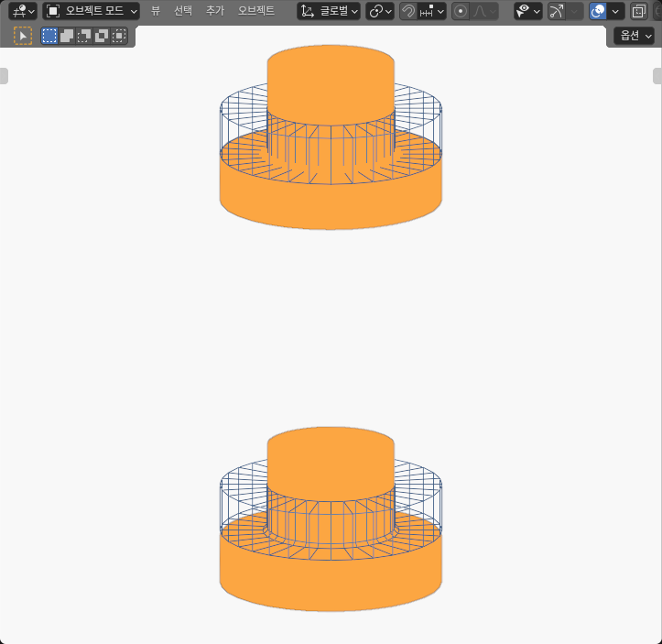Toggle X-ray mode
Viewport: 662px width, 644px height.
pos(639,11)
